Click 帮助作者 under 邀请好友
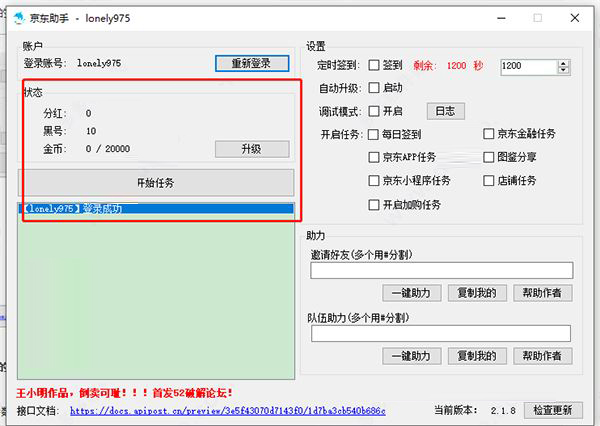This screenshot has width=600, height=426. click(543, 293)
